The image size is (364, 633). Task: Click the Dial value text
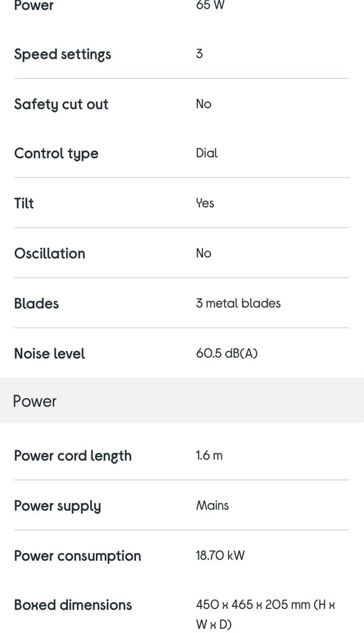point(206,153)
